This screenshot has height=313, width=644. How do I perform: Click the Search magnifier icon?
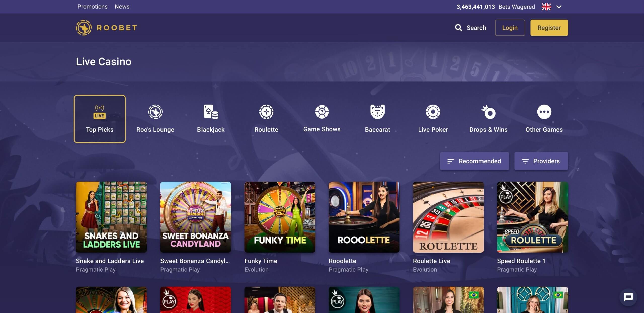(x=458, y=28)
